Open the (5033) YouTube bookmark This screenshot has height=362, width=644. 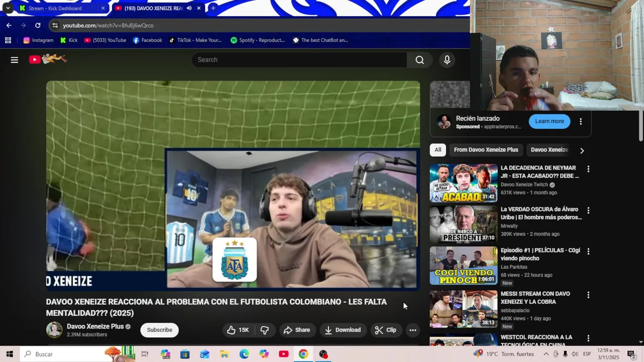105,40
